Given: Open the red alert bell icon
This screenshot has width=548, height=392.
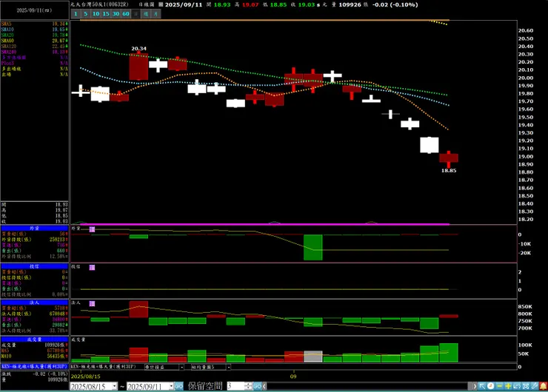Looking at the screenshot, I should click(543, 386).
